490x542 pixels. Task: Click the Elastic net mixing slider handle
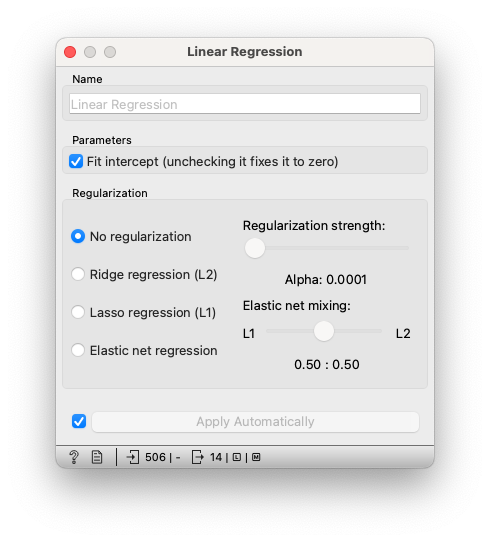click(324, 331)
